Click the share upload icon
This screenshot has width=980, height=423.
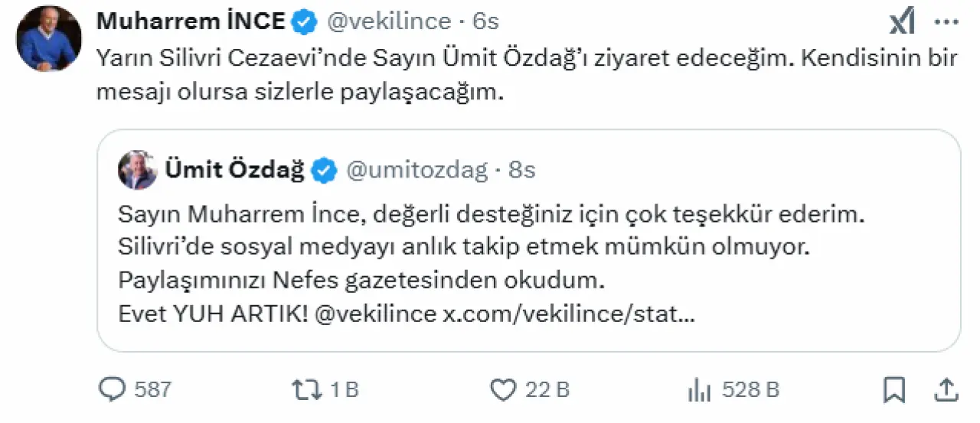click(x=947, y=390)
